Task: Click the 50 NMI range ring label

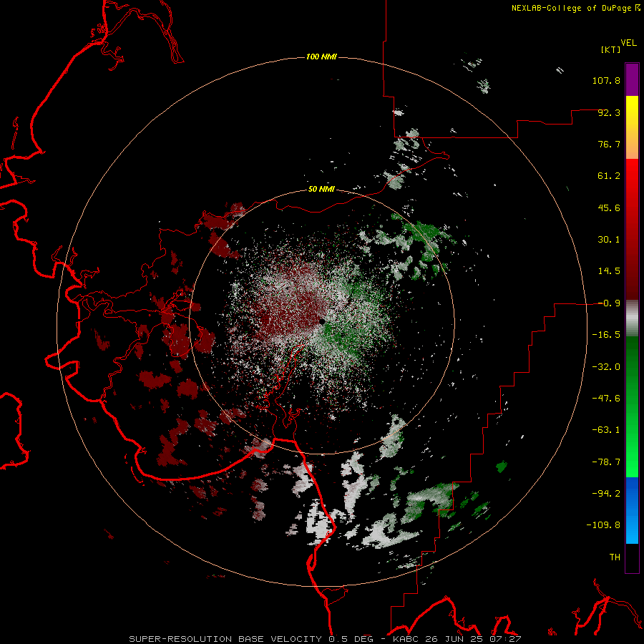Action: coord(321,189)
